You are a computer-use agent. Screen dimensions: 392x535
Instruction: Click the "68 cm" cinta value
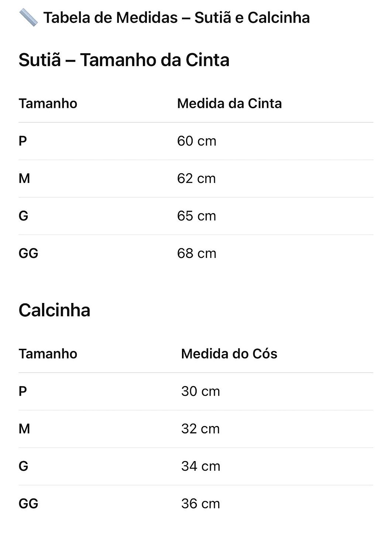pos(196,253)
